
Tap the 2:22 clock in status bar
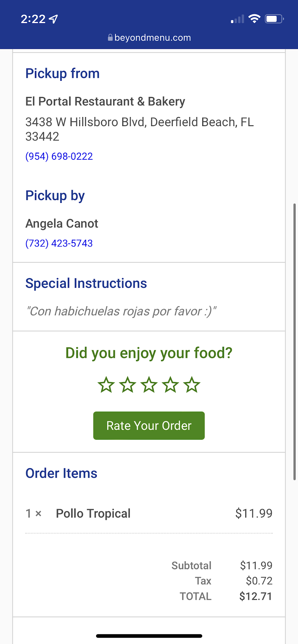pyautogui.click(x=33, y=19)
